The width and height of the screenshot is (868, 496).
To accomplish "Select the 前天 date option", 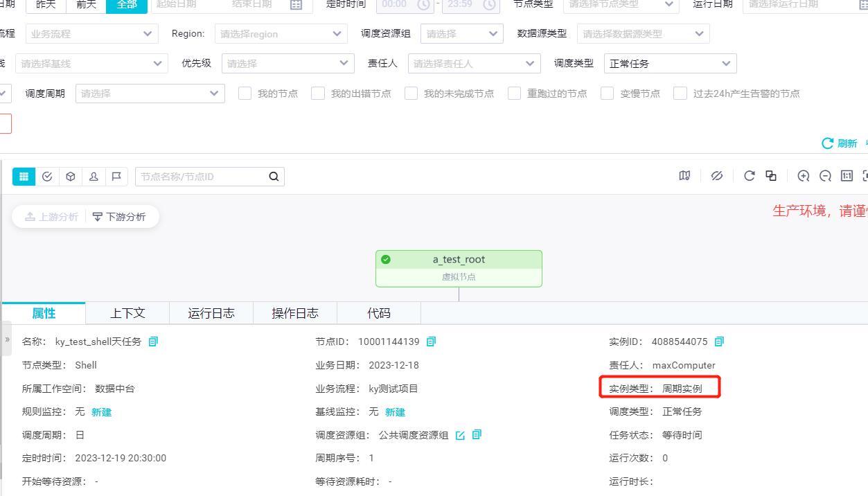I will [x=87, y=5].
